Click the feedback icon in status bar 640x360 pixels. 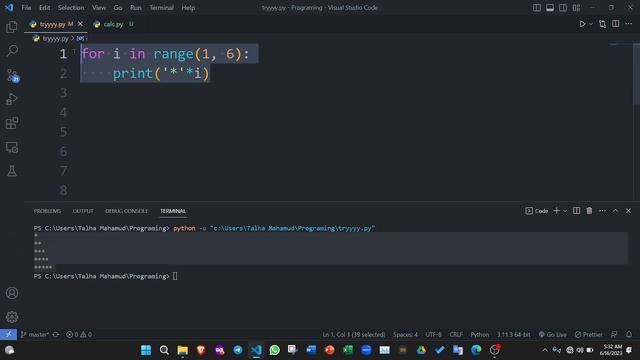[x=614, y=334]
